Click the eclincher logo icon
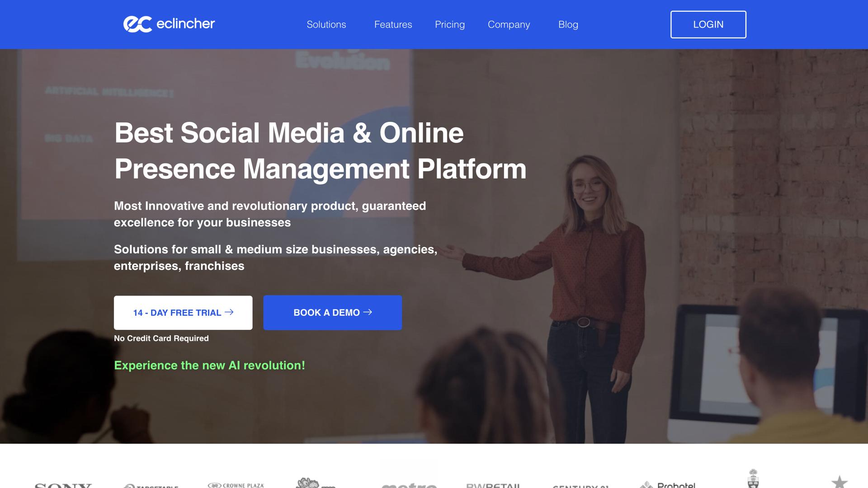The image size is (868, 488). pyautogui.click(x=137, y=24)
